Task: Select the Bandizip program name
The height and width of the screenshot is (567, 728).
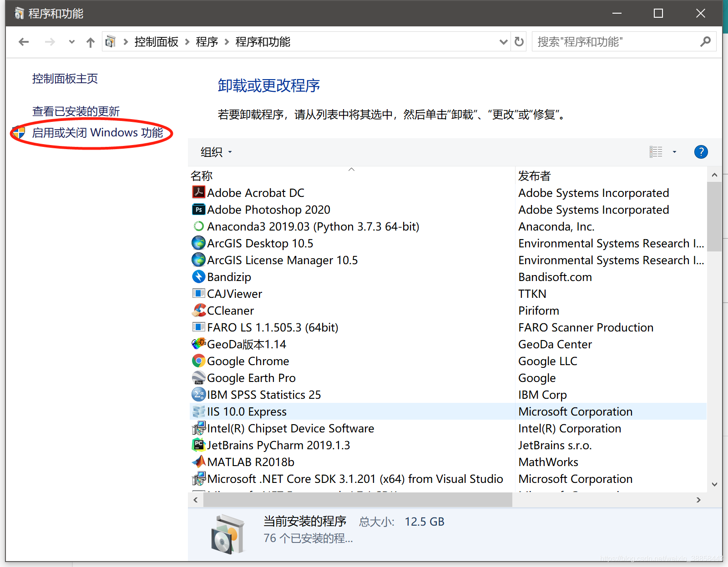Action: [x=229, y=277]
